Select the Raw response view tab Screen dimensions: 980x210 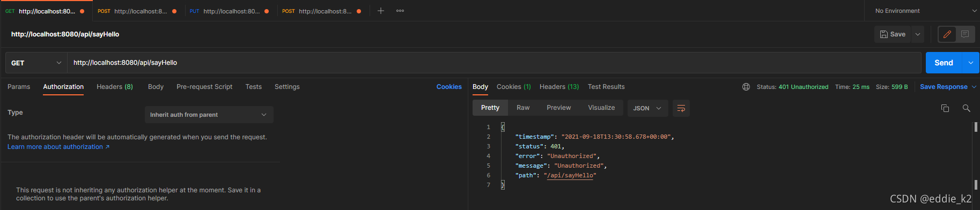(x=523, y=108)
